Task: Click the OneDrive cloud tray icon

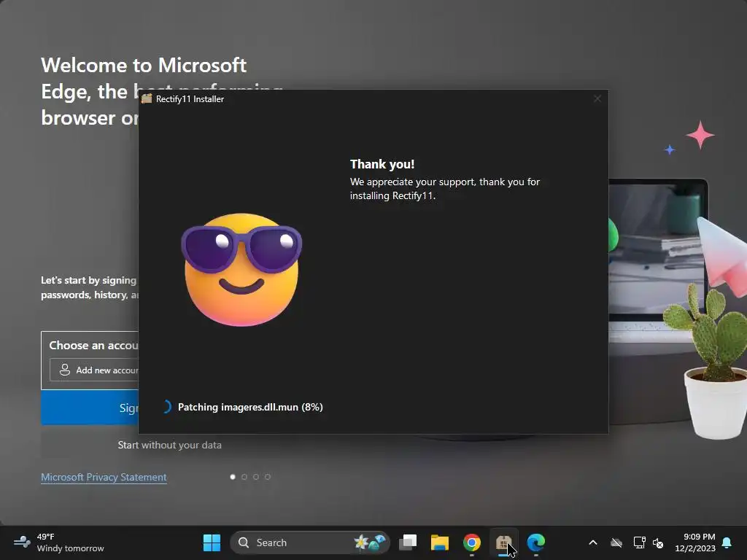Action: pyautogui.click(x=616, y=542)
